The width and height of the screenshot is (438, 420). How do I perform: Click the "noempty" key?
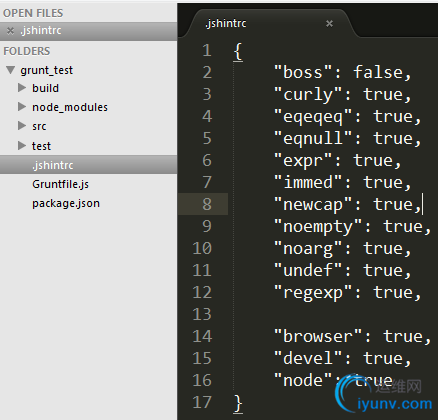pyautogui.click(x=318, y=227)
